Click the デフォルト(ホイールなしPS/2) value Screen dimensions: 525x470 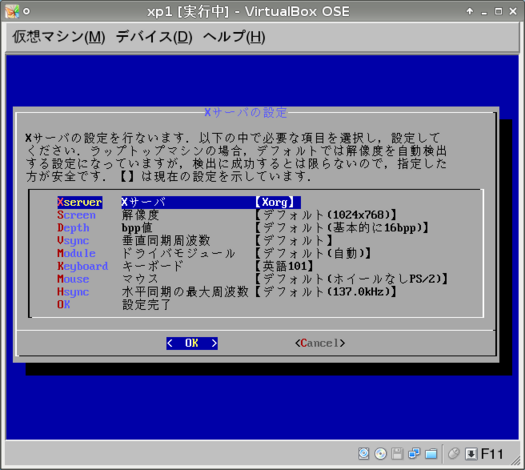click(352, 279)
